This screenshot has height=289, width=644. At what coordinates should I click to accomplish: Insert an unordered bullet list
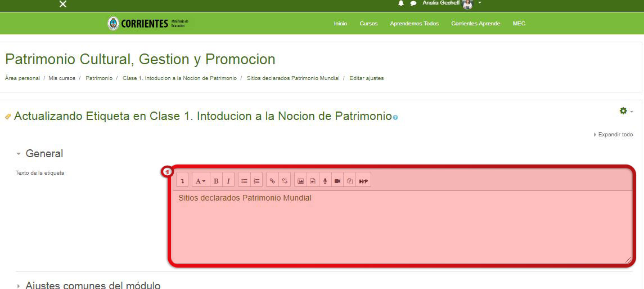coord(244,181)
